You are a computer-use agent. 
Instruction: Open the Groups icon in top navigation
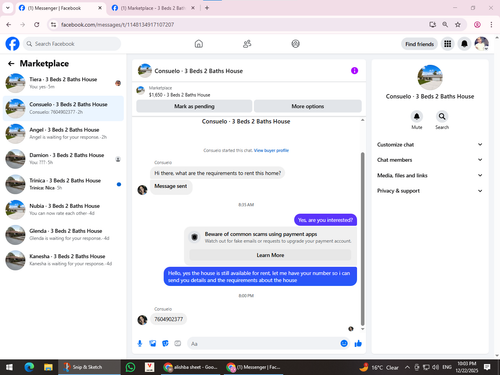click(295, 44)
